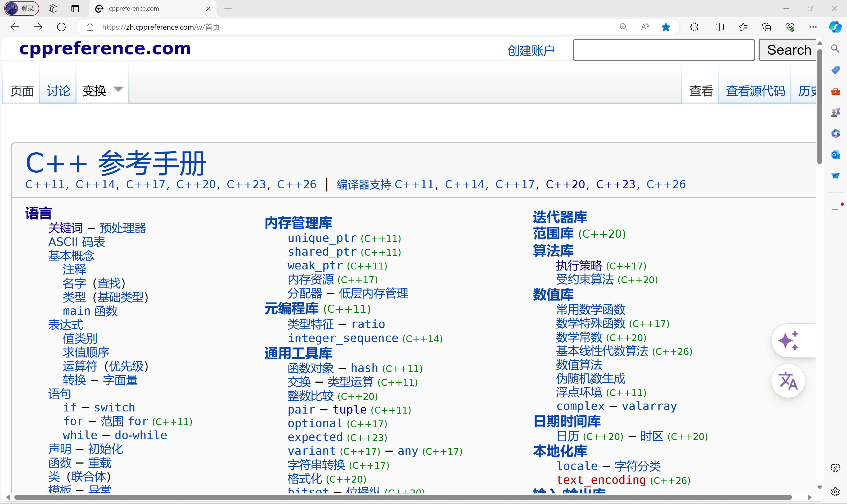This screenshot has height=504, width=847.
Task: Click the Read aloud icon
Action: pos(645,27)
